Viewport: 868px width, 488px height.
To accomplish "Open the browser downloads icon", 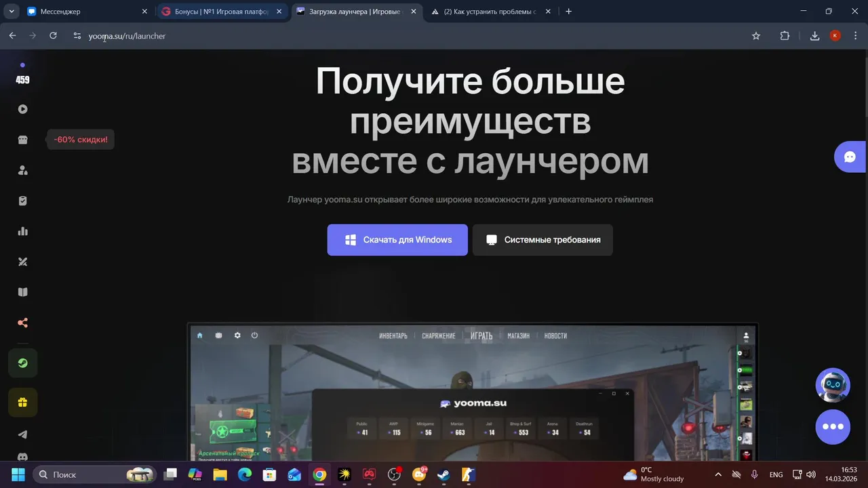I will (x=814, y=36).
